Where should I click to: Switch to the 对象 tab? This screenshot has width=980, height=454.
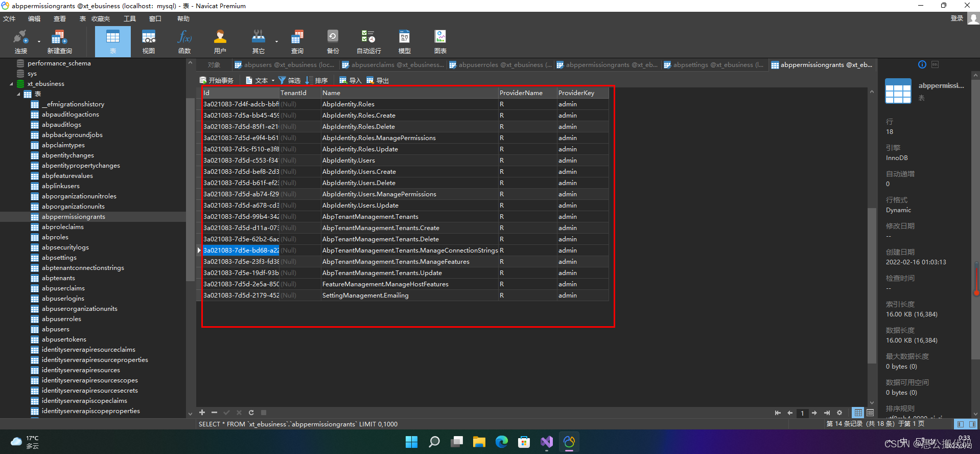click(214, 65)
